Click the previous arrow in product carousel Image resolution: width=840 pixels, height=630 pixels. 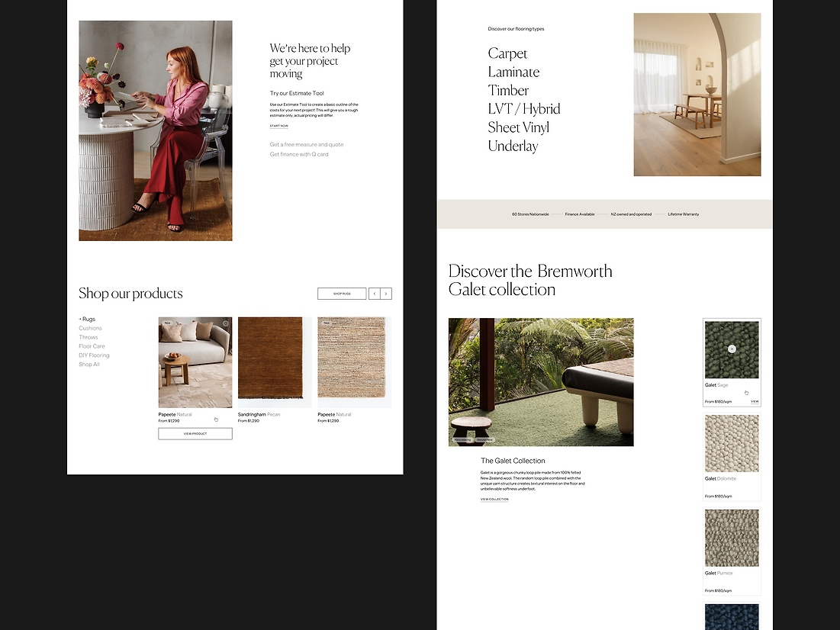(375, 294)
